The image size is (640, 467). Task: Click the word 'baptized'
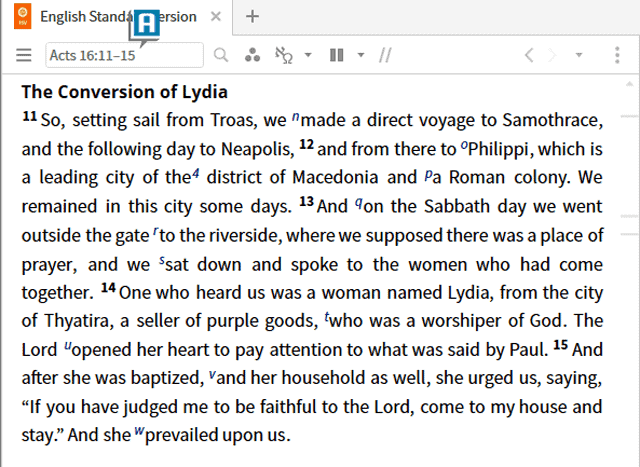[166, 378]
